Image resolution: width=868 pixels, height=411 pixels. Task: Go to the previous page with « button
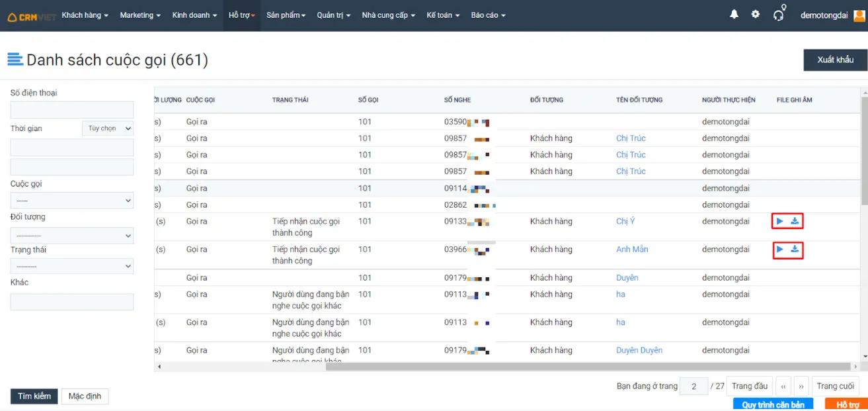(783, 387)
